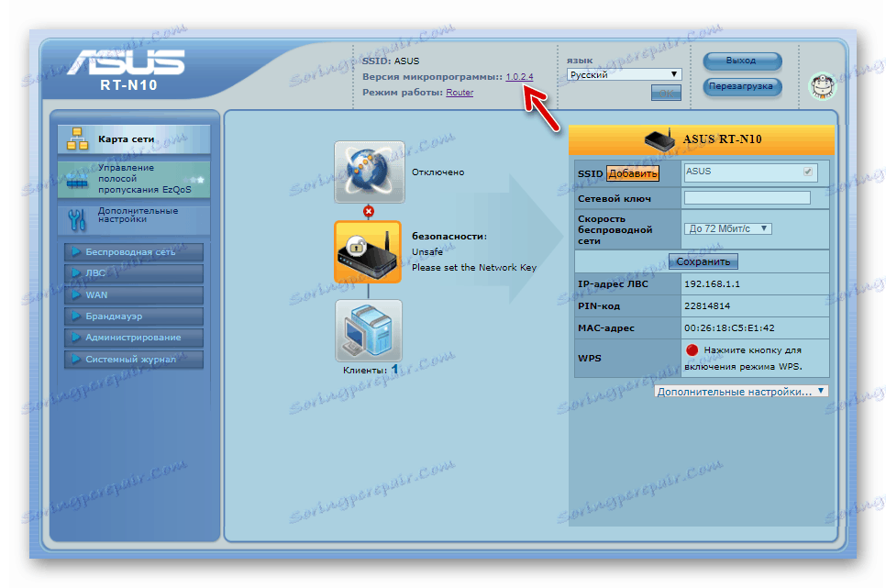The height and width of the screenshot is (588, 886).
Task: Click the Добавить button next to SSID
Action: [x=633, y=173]
